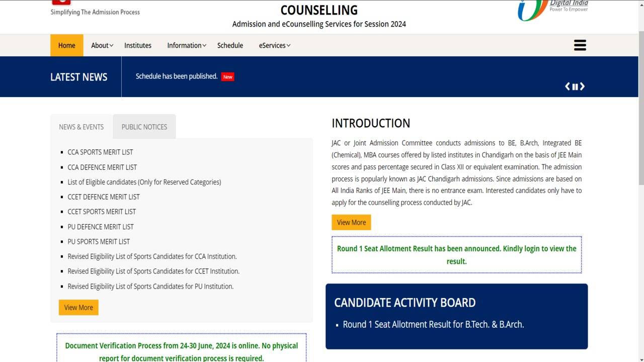Switch to the Public Notices tab
Screen dimensions: 644x362
(144, 127)
